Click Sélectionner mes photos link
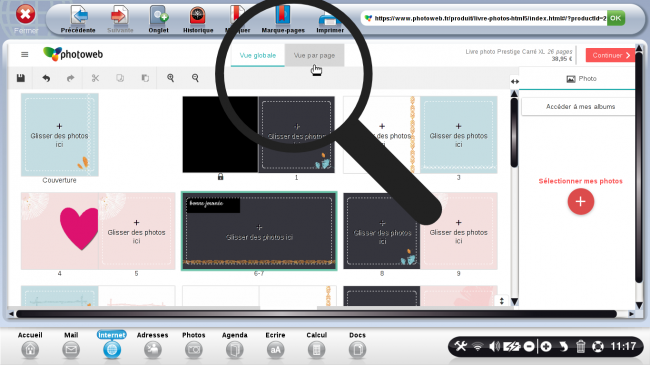This screenshot has width=650, height=365. (580, 181)
